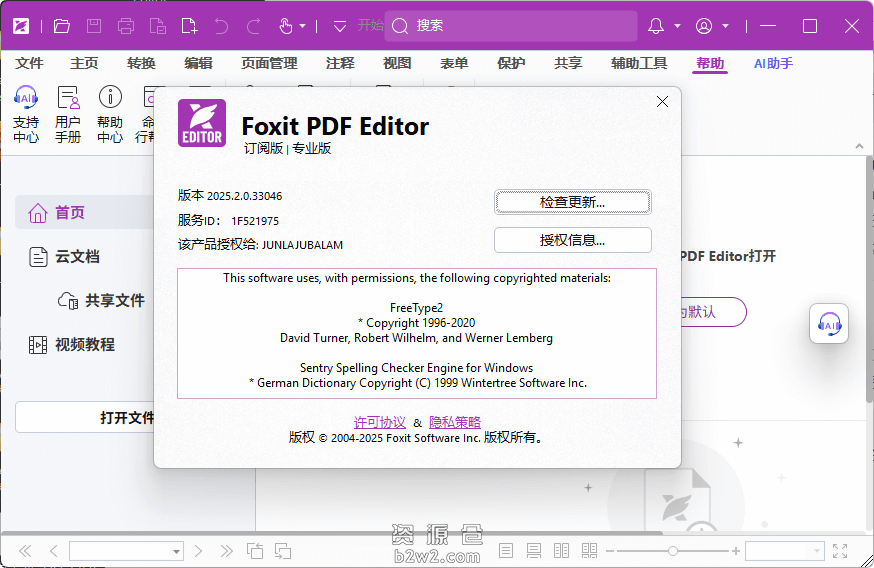Switch to the AI助手 tab
874x568 pixels.
[x=773, y=63]
